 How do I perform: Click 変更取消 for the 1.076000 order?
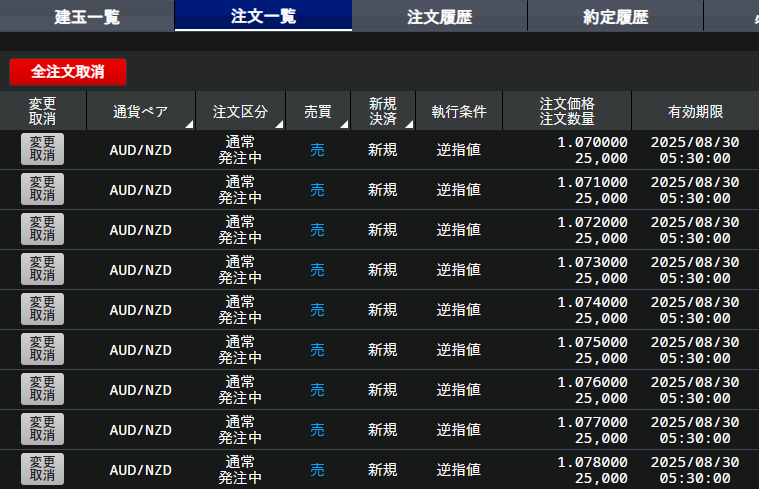click(x=43, y=389)
